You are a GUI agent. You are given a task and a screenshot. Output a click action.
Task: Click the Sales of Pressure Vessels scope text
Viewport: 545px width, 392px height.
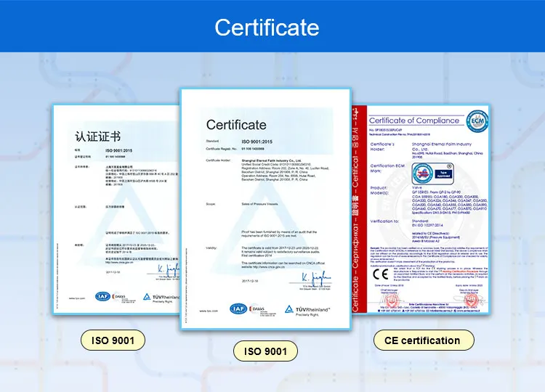tap(259, 204)
